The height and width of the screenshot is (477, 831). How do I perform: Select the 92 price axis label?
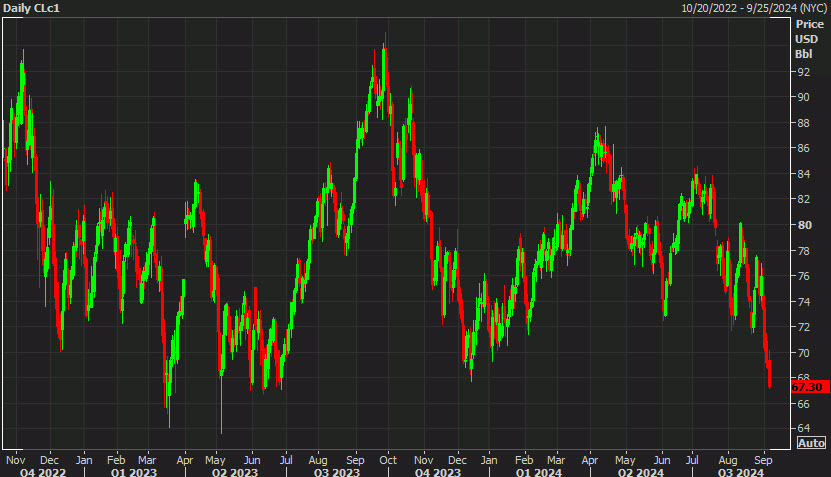click(x=804, y=72)
